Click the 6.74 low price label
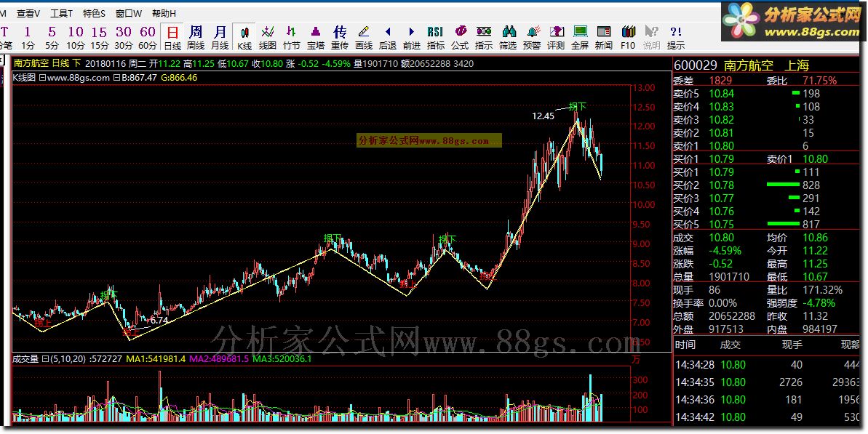 click(159, 320)
